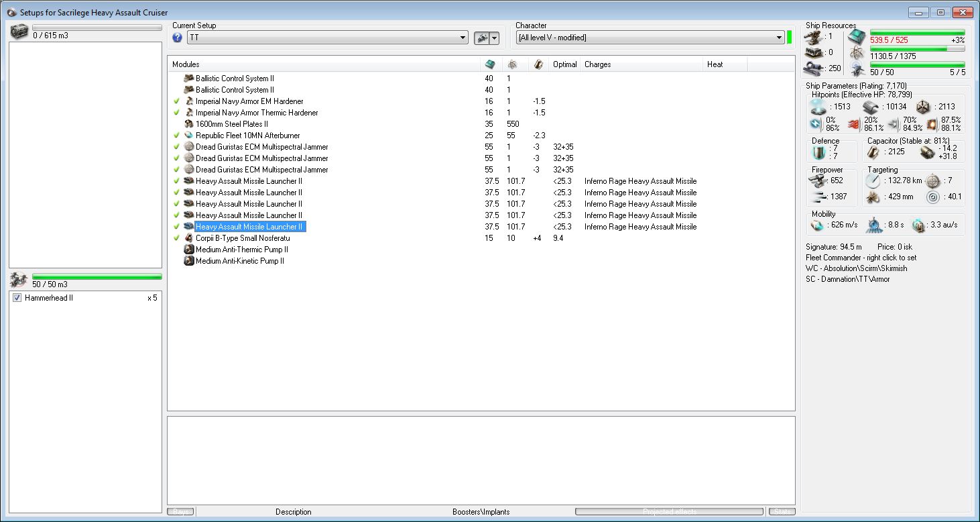Open the Character dropdown

click(650, 38)
